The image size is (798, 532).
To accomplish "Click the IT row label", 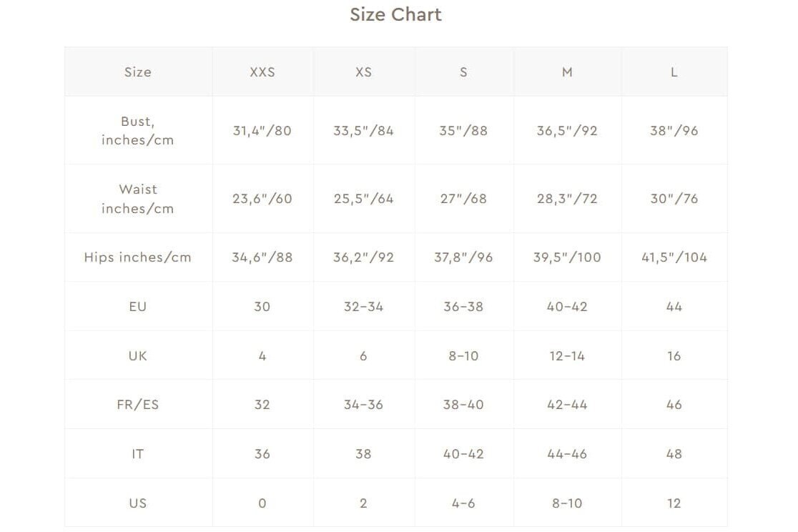I will click(137, 454).
